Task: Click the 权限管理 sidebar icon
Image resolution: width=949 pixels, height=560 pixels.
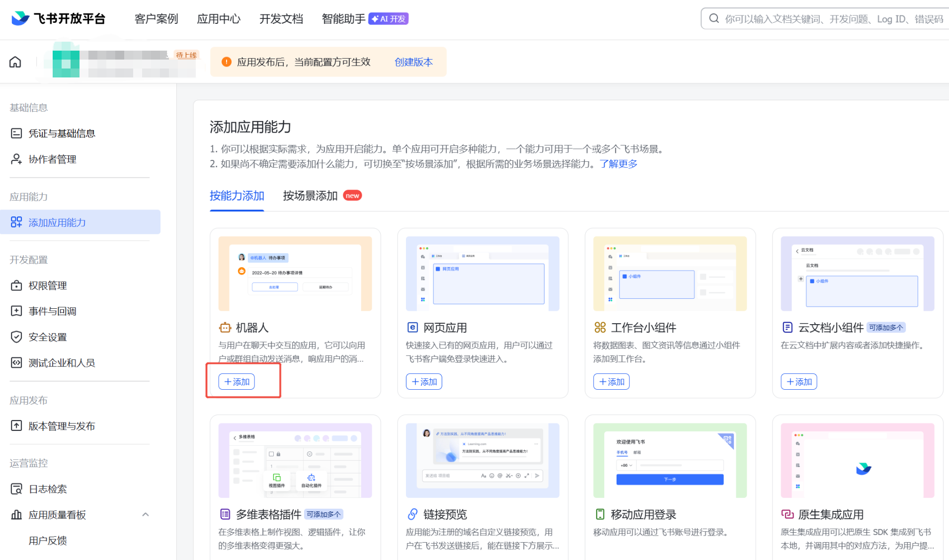Action: (x=16, y=285)
